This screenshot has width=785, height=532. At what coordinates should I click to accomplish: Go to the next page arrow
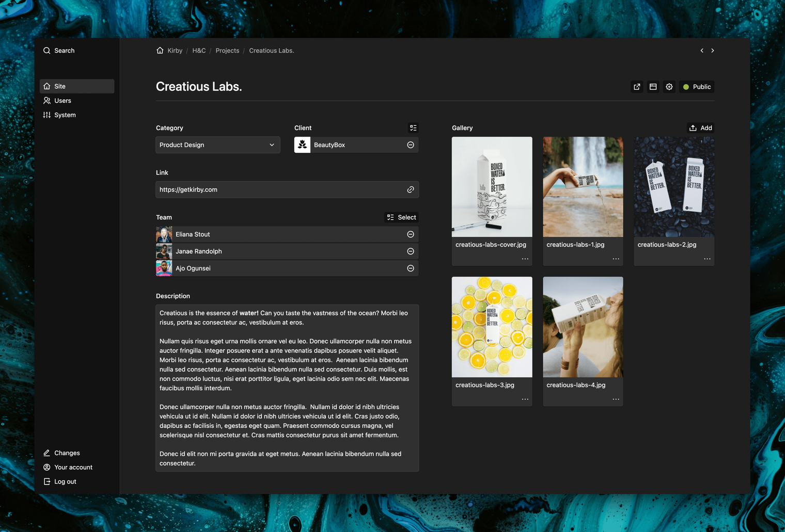point(713,51)
